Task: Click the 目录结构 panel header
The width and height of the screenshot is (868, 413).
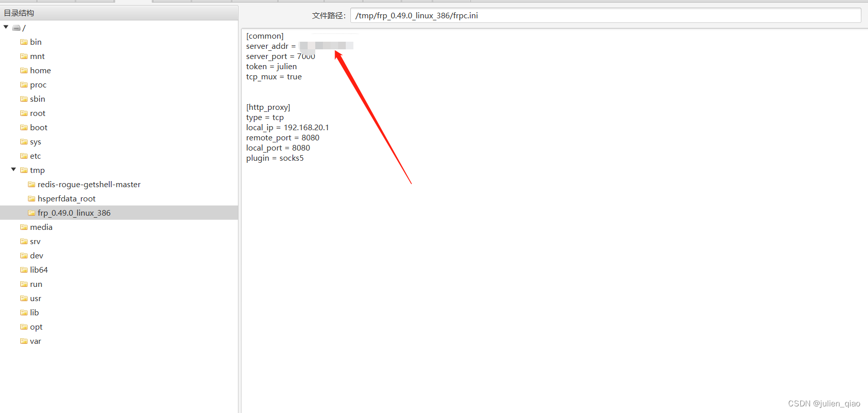Action: click(119, 13)
